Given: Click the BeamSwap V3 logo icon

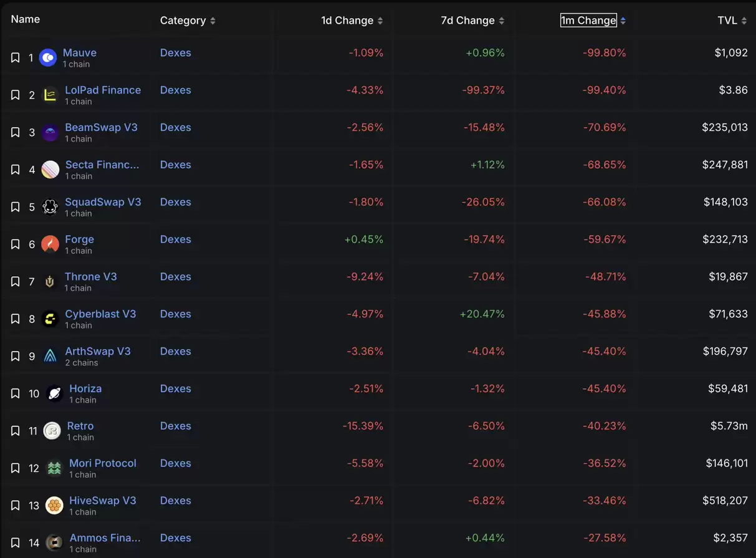Looking at the screenshot, I should [50, 132].
